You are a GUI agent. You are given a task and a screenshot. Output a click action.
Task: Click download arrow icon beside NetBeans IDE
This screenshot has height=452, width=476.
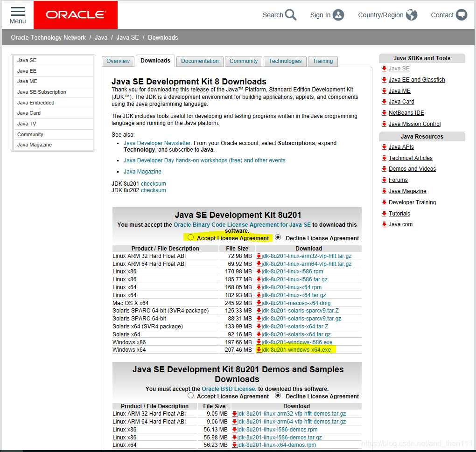point(385,113)
